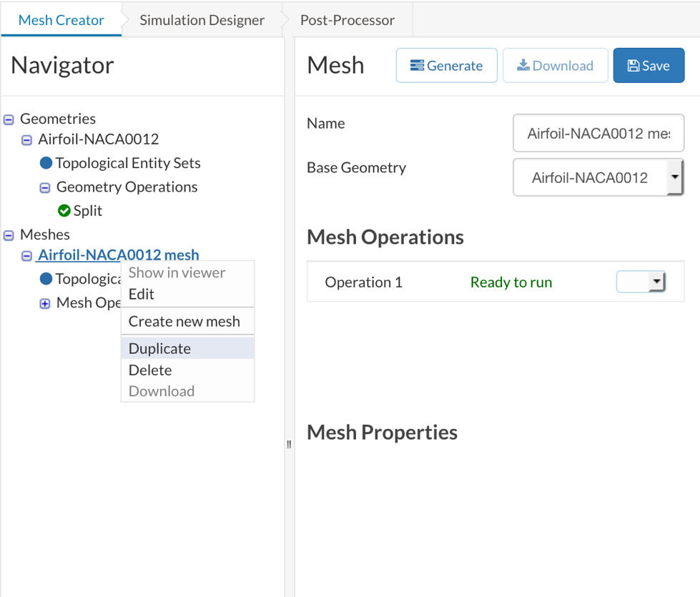Image resolution: width=700 pixels, height=597 pixels.
Task: Click the blue circle icon beside Topological Entity Sets
Action: 46,163
